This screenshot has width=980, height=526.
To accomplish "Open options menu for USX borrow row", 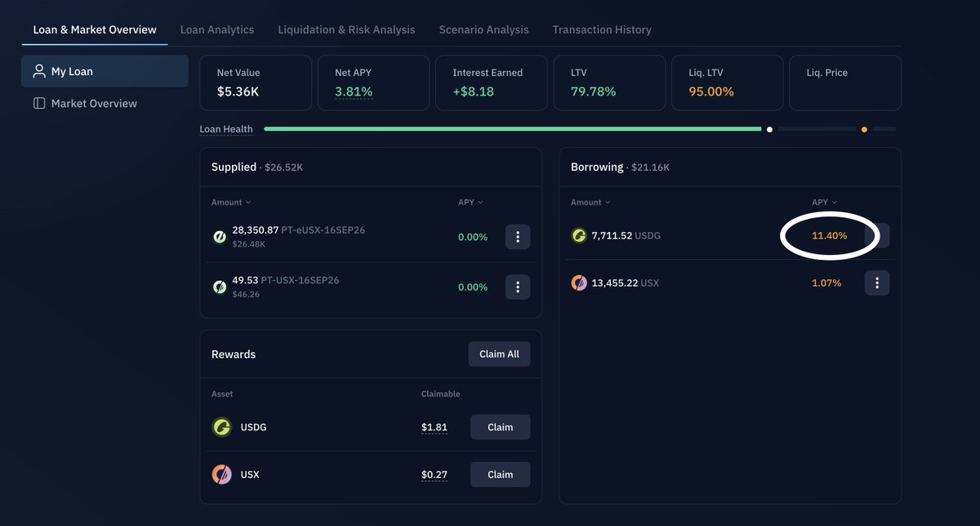I will [877, 283].
